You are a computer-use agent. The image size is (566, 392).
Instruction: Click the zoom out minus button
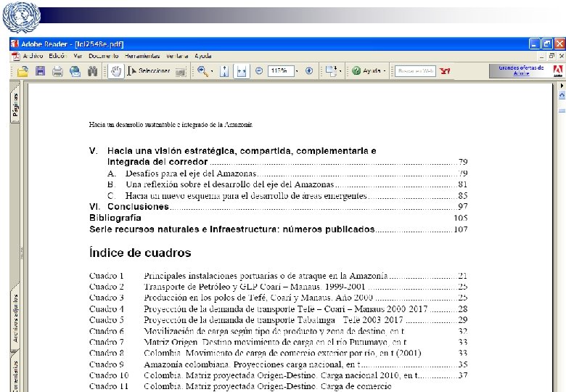click(x=259, y=71)
